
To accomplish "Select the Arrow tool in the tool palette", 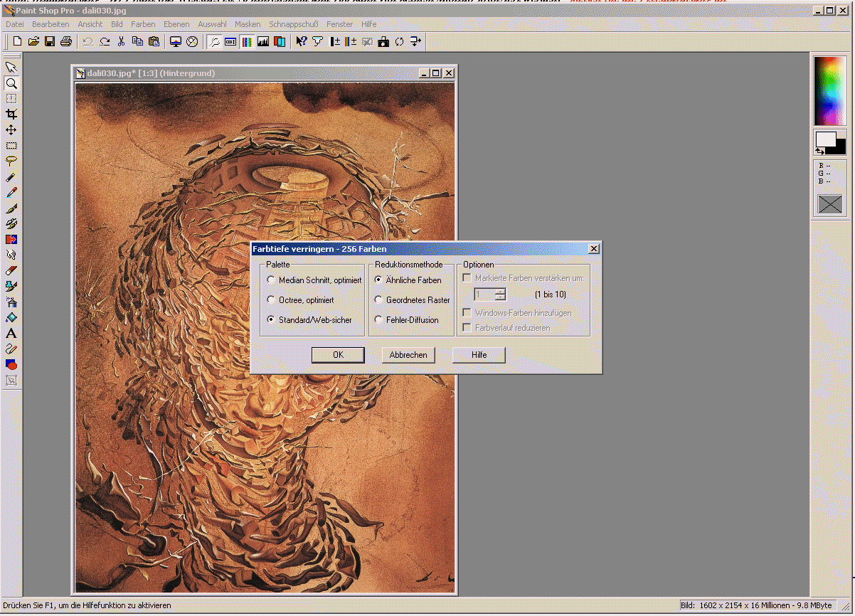I will [11, 68].
